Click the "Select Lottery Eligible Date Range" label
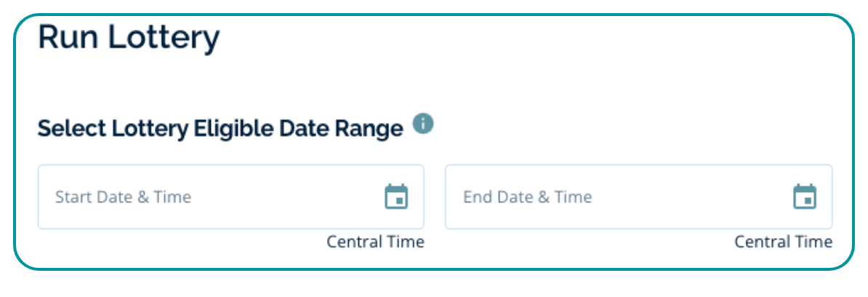 pyautogui.click(x=220, y=129)
